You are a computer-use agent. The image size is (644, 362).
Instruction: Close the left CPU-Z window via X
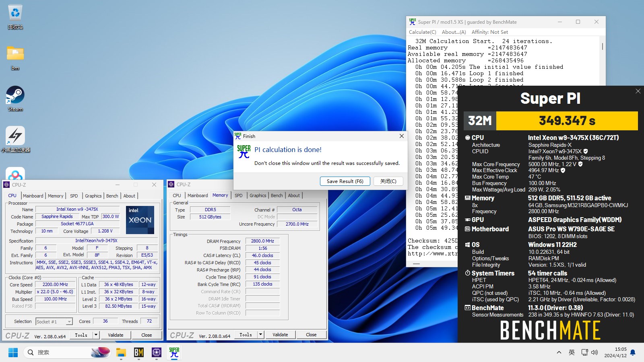tap(154, 185)
